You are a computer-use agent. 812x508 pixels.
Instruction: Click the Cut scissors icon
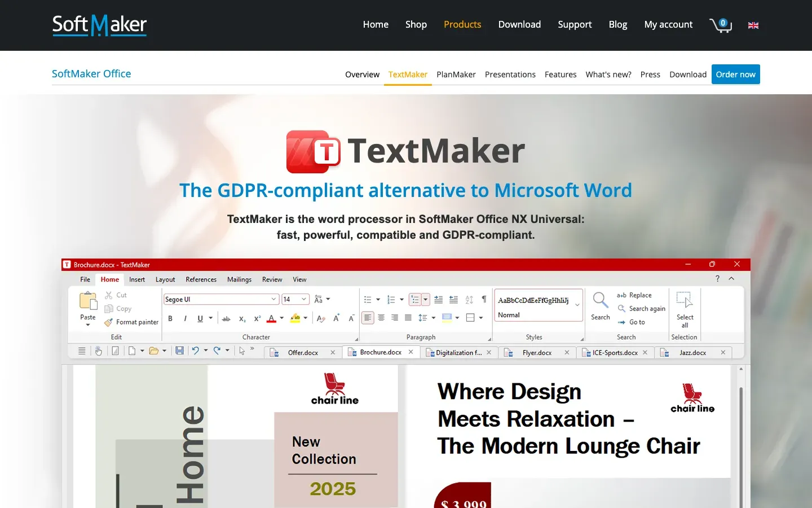pos(109,295)
